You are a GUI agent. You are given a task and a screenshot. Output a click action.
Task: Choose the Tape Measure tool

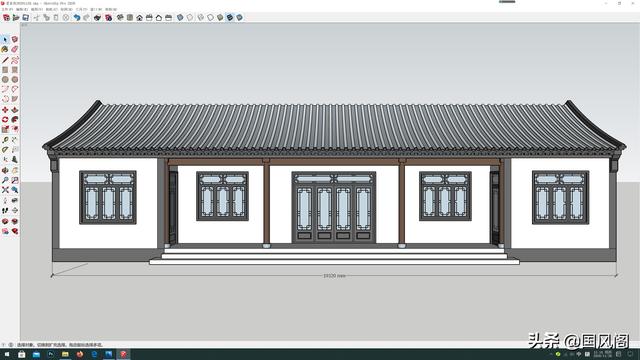pyautogui.click(x=5, y=140)
